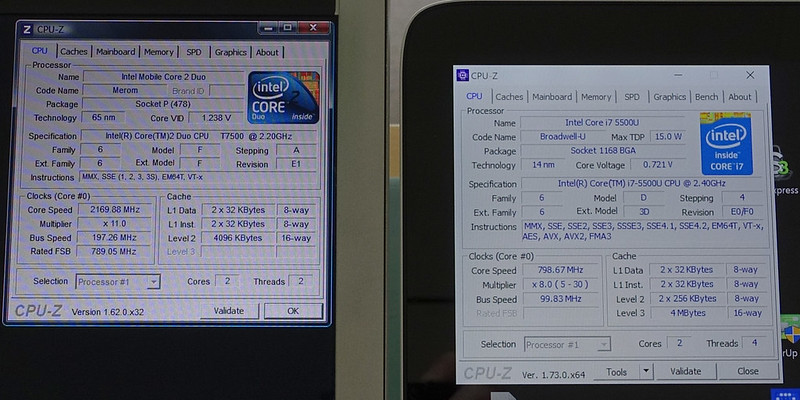Minimize the right CPU-Z window
Screen dimensions: 800x400
coord(679,76)
